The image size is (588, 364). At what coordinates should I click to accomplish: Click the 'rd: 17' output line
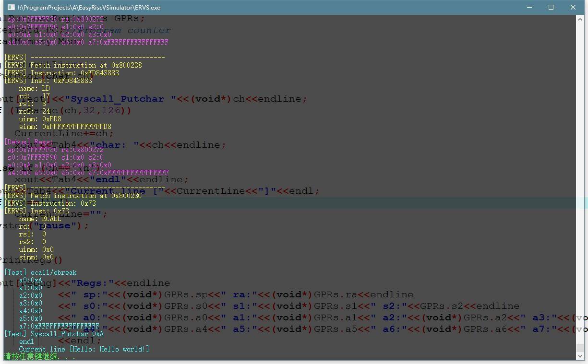[34, 96]
